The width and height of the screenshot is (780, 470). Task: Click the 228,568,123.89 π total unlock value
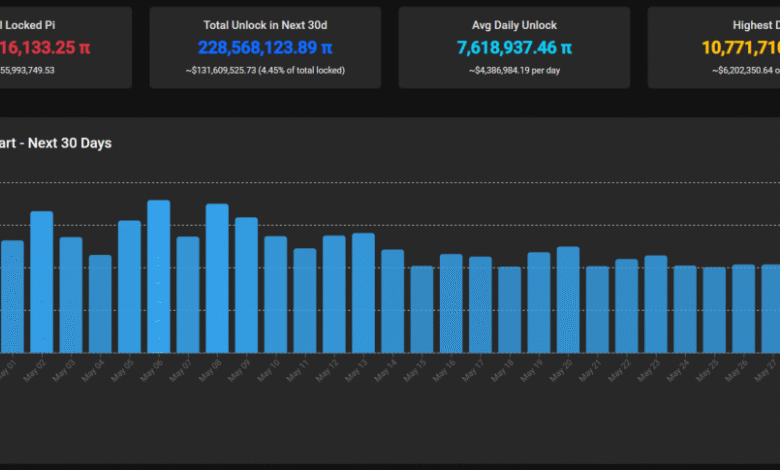[x=265, y=48]
